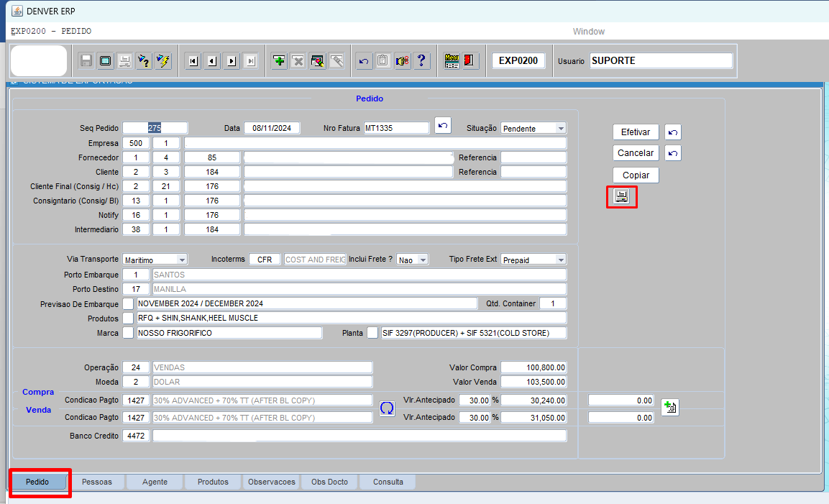This screenshot has width=829, height=504.
Task: Click the printer icon below Copiar
Action: coord(621,197)
